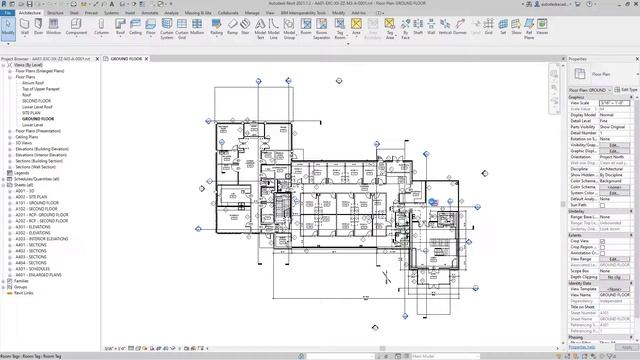Expand the Ceiling Plans tree node

10,137
